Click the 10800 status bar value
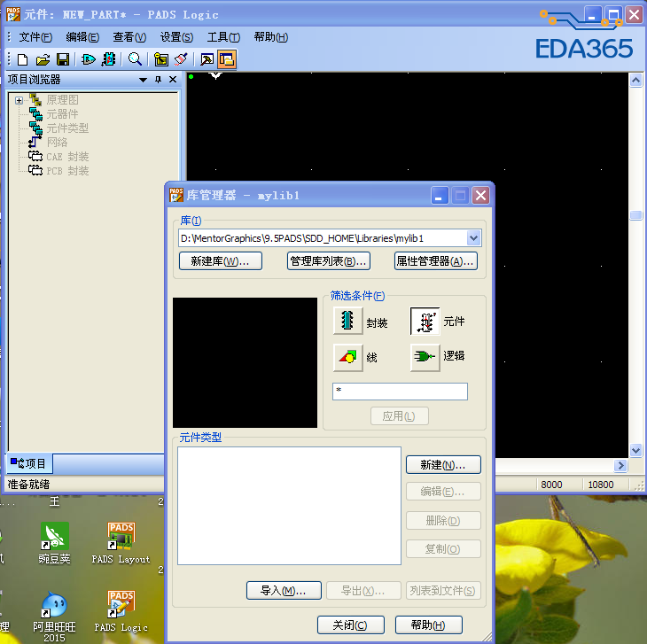The image size is (647, 644). pyautogui.click(x=601, y=485)
